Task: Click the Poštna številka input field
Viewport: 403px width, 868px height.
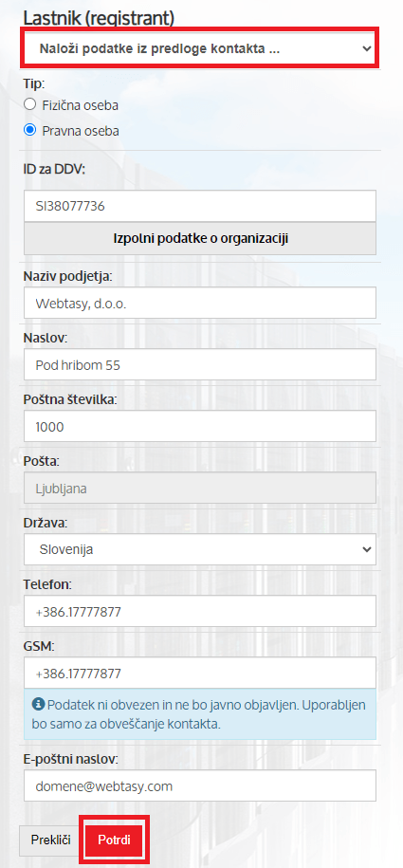Action: coord(200,426)
